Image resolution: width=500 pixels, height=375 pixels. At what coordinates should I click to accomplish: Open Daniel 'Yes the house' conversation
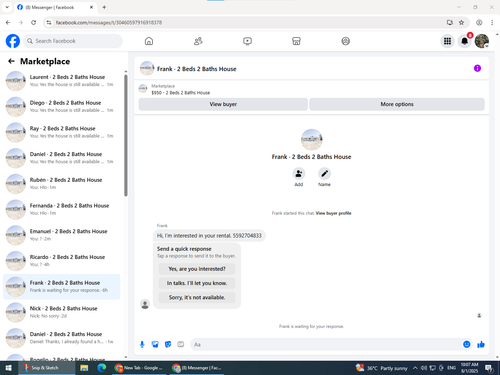click(x=62, y=158)
